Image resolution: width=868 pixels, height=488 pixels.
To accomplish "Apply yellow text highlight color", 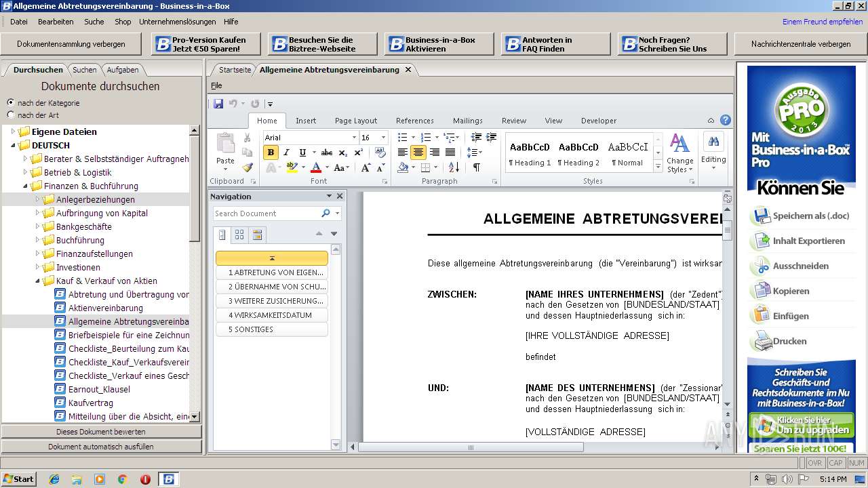I will [x=292, y=167].
